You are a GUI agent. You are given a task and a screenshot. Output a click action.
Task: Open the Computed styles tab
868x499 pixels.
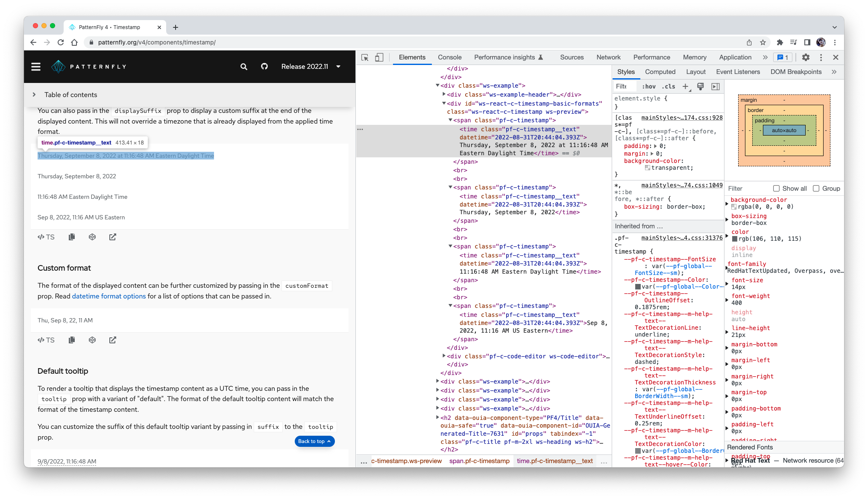click(x=660, y=72)
